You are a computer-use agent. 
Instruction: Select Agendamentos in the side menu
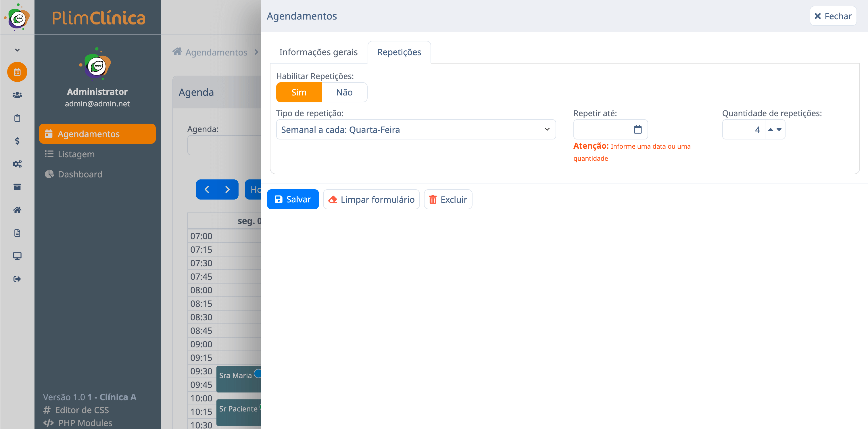[97, 134]
